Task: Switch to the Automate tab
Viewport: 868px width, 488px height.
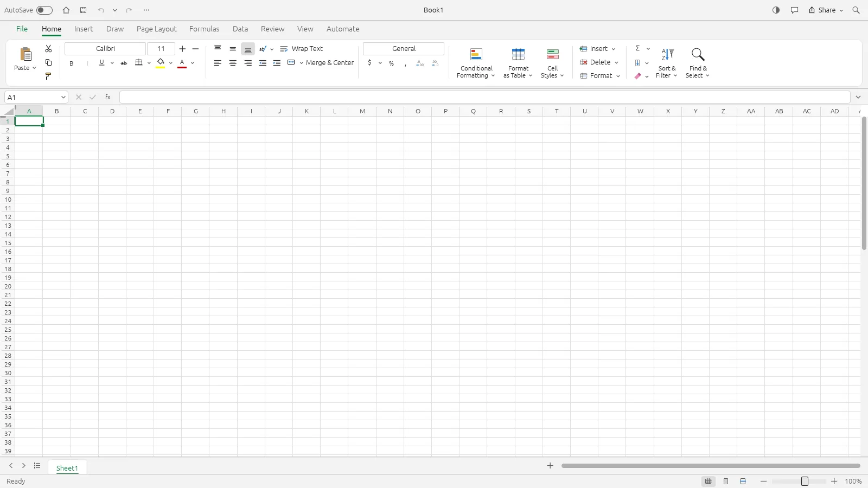Action: (343, 29)
